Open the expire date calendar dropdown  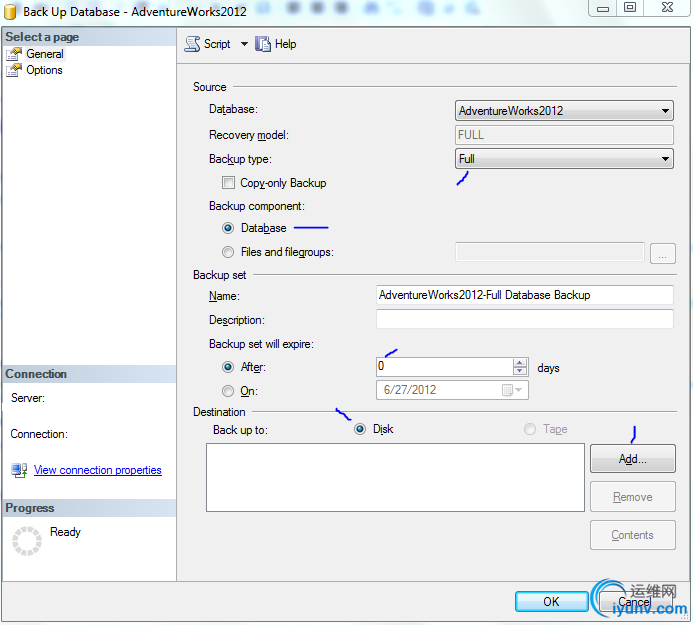tap(513, 390)
